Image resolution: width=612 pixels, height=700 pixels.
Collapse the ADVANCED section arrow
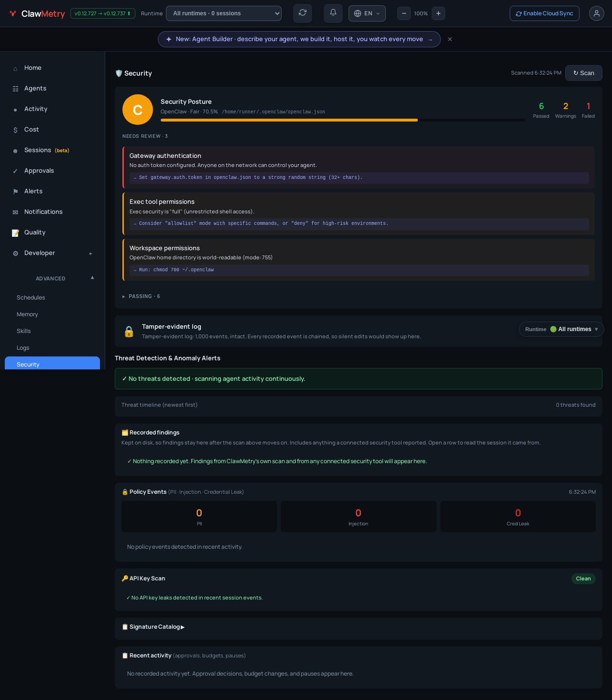coord(92,278)
